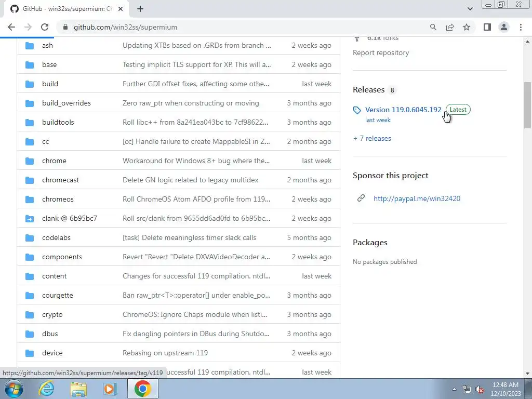Click Report repository link
Image resolution: width=532 pixels, height=399 pixels.
pyautogui.click(x=381, y=52)
